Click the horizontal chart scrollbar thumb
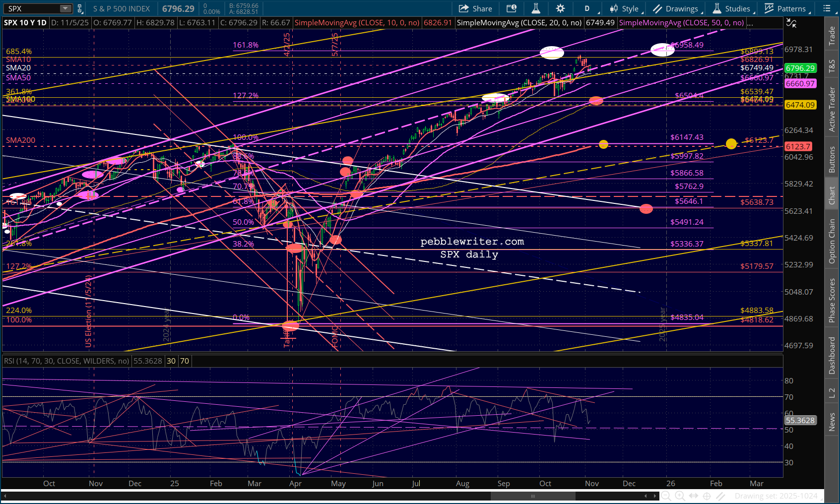The height and width of the screenshot is (504, 840). point(532,496)
